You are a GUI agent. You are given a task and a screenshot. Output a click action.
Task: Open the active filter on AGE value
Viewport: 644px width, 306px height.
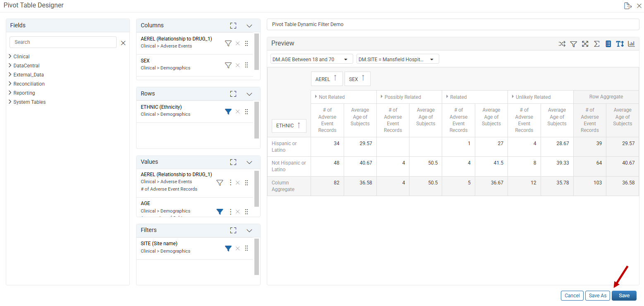click(220, 211)
